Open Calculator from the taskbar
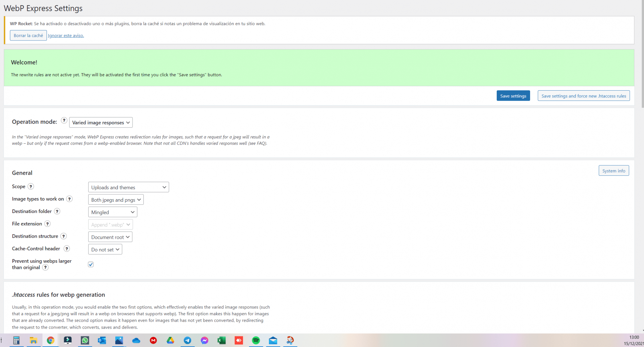The image size is (644, 347). pyautogui.click(x=16, y=340)
